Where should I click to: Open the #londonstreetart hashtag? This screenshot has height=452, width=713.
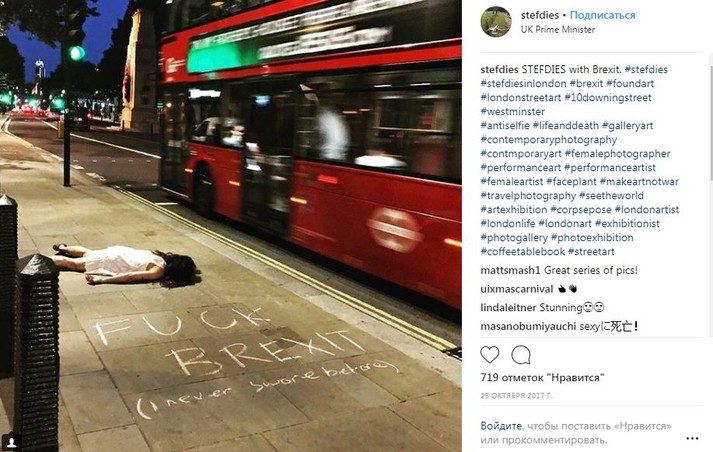[x=521, y=98]
